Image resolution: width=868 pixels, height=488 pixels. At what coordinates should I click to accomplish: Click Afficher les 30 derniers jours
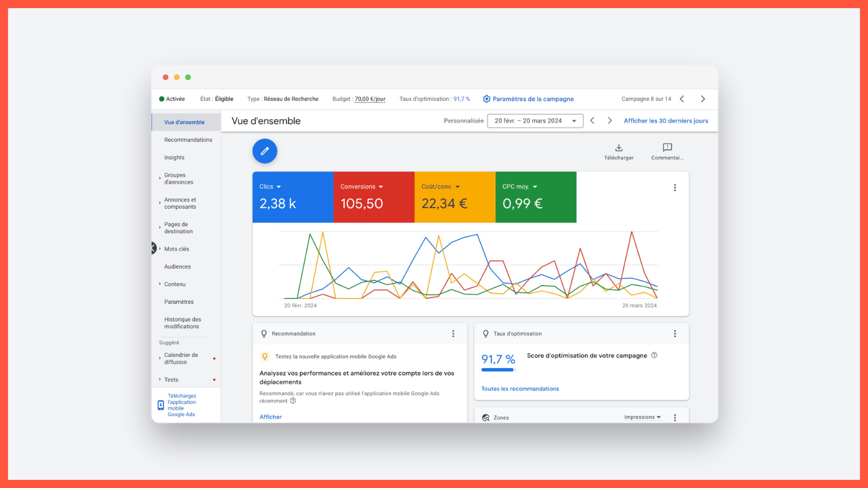point(666,120)
